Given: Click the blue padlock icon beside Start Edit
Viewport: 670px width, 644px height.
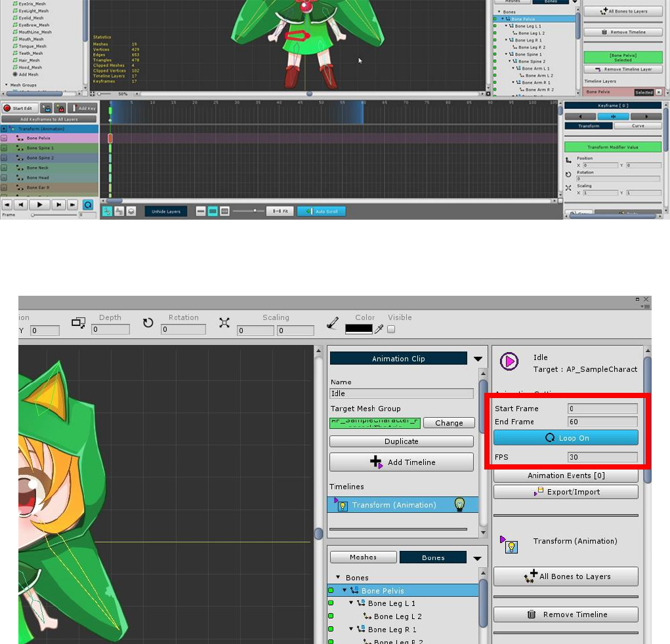Looking at the screenshot, I should [47, 108].
